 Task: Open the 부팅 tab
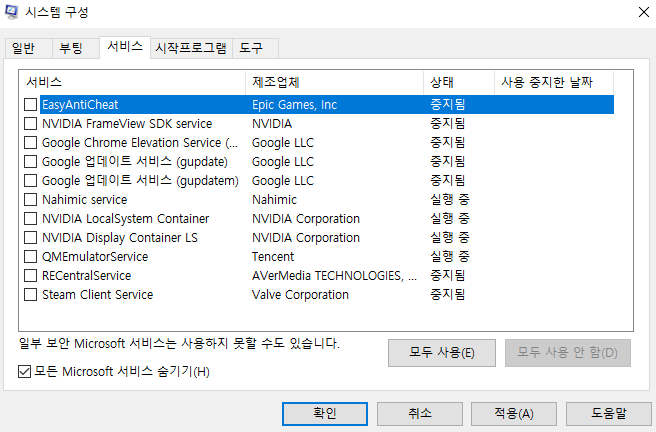pyautogui.click(x=76, y=48)
